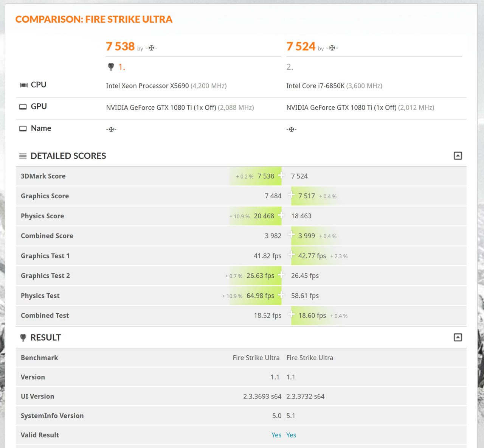Click the plus icon in Combined Test row

point(292,314)
